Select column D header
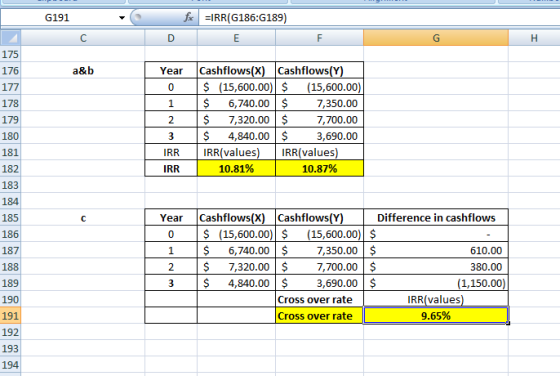Screen dimensions: 560x376 click(x=171, y=38)
